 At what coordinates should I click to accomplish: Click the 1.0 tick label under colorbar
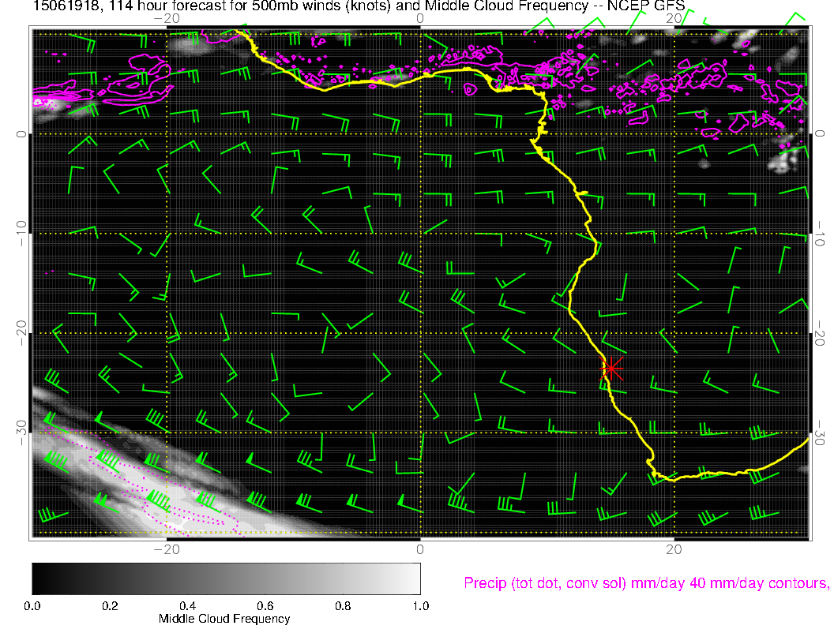pyautogui.click(x=419, y=606)
